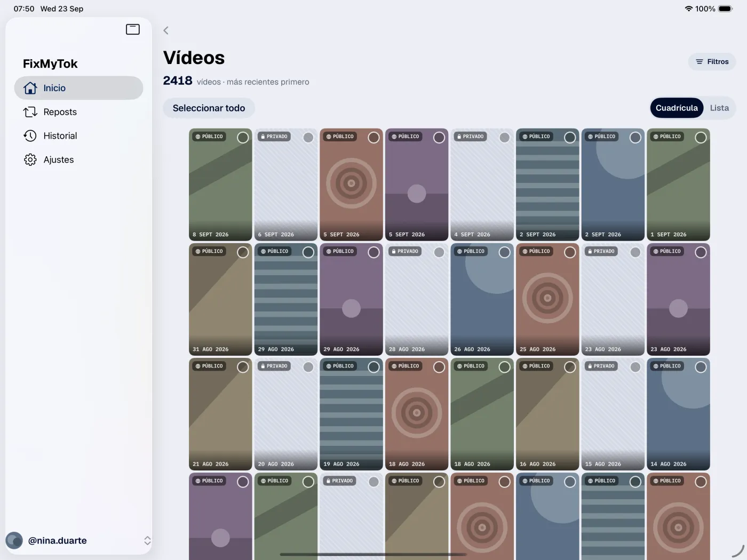
Task: Switch to the Cuadrícula view
Action: [677, 108]
